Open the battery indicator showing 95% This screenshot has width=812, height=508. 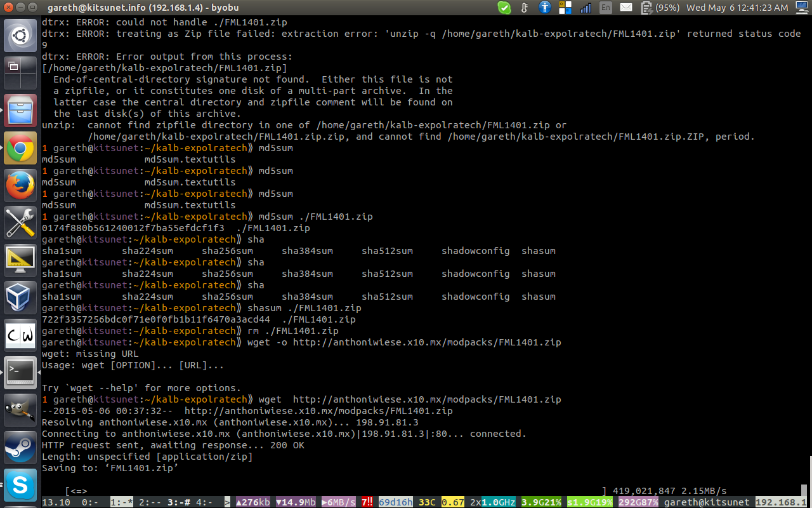coord(660,8)
